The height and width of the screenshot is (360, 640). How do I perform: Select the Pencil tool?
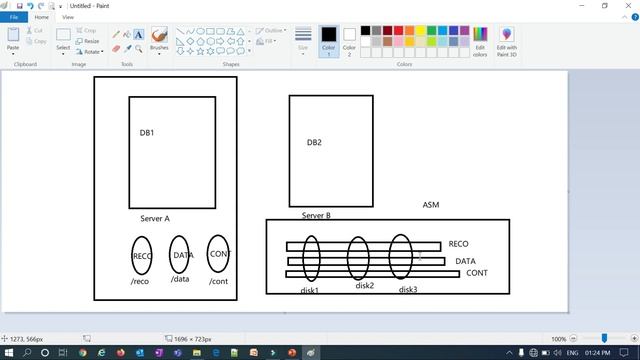pos(116,34)
